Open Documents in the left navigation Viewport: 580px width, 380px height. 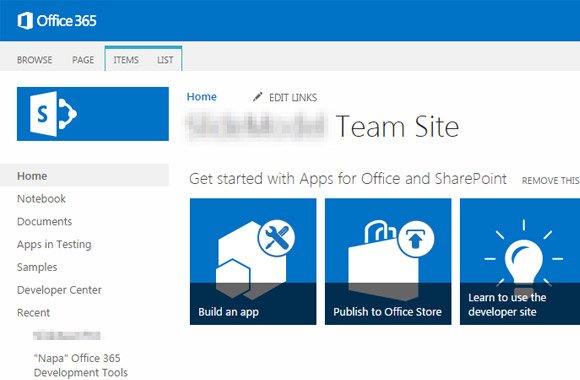(x=44, y=222)
